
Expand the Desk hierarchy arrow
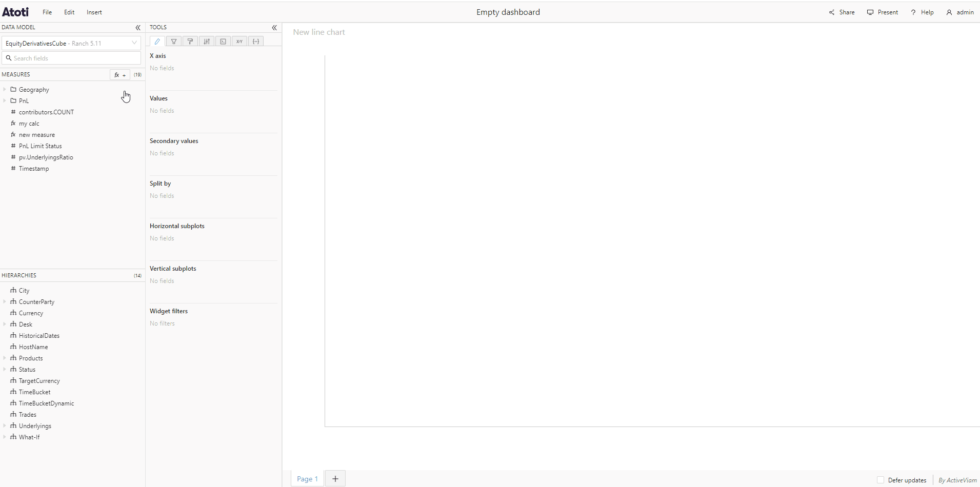click(x=5, y=324)
